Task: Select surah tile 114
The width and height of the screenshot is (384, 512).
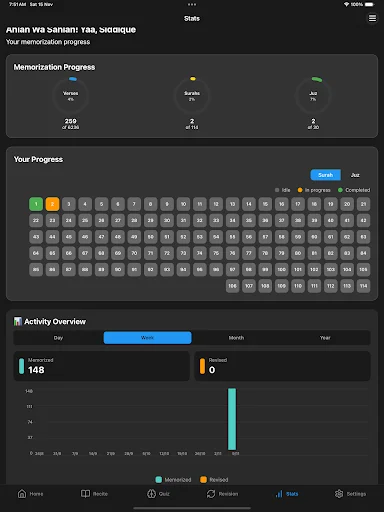Action: [x=363, y=286]
